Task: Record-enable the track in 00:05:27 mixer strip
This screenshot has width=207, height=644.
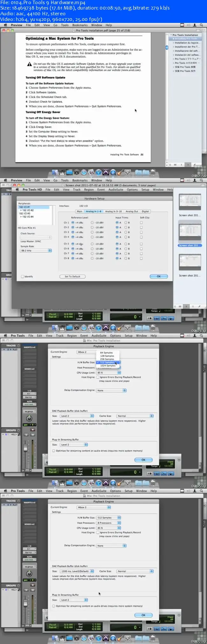Action: [x=32, y=430]
